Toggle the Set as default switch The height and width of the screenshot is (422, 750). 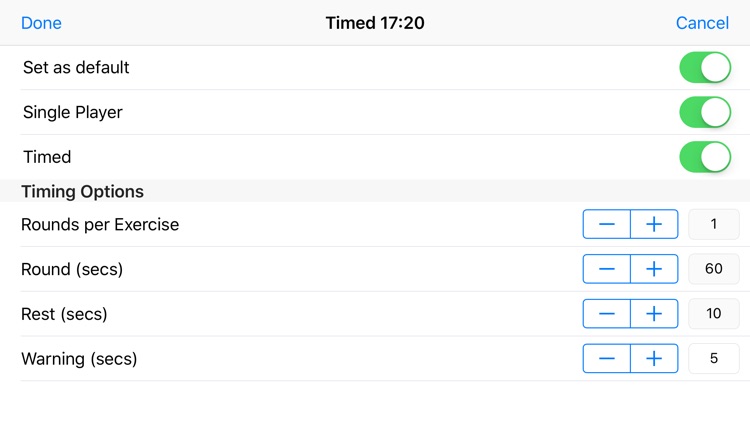(x=705, y=68)
